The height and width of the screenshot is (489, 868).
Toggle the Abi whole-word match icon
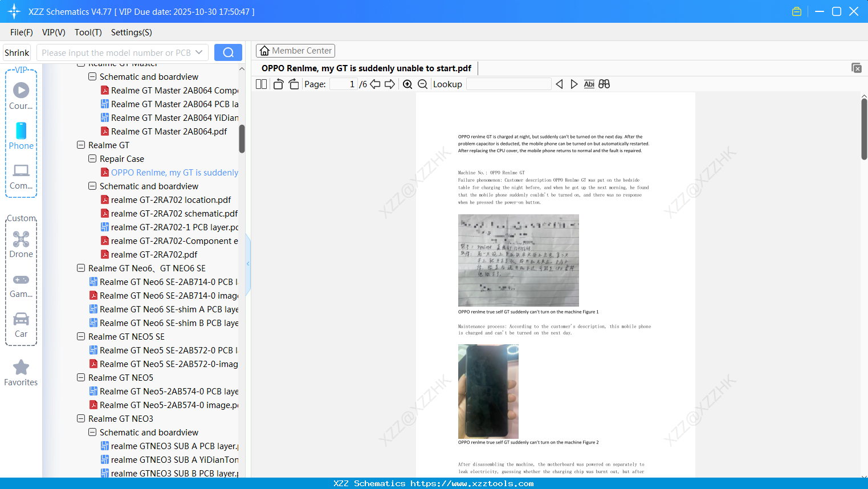pos(589,84)
